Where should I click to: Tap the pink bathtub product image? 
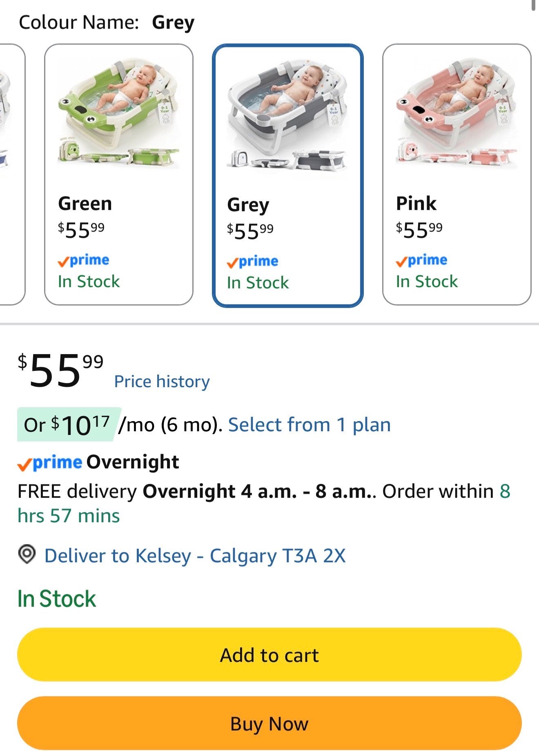[x=457, y=112]
